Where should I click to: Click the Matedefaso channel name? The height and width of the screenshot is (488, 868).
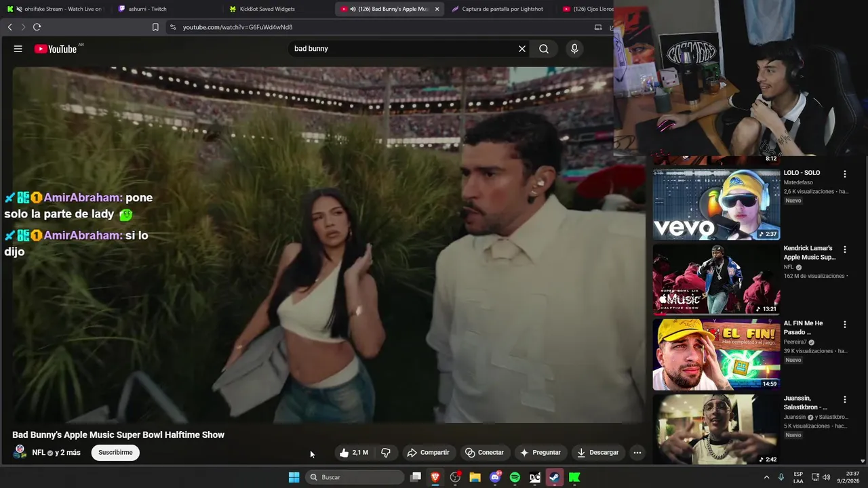click(798, 182)
